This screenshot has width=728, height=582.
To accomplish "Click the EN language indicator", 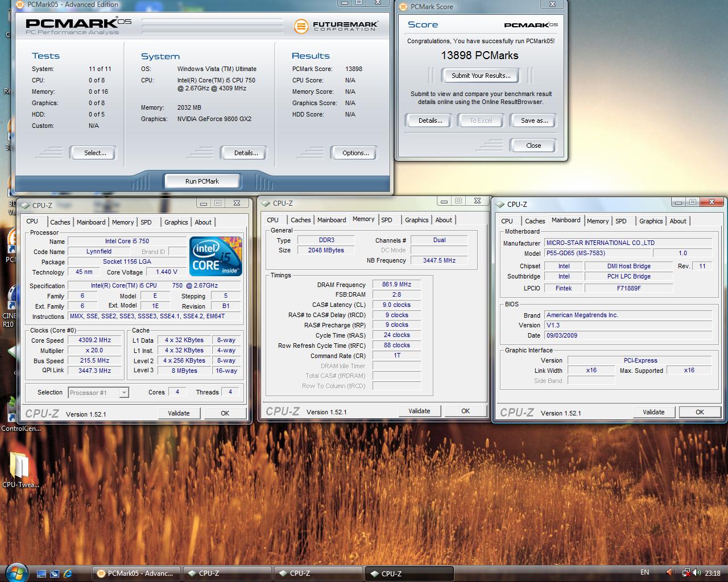I will point(644,573).
